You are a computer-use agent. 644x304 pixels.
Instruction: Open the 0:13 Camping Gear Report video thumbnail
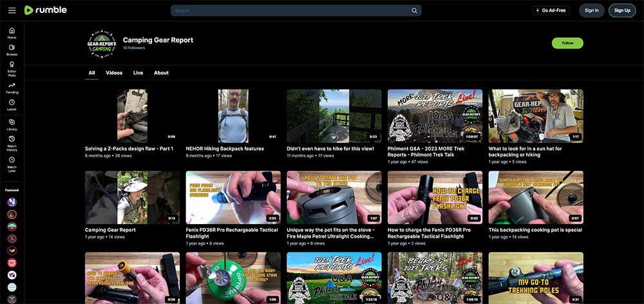[132, 197]
